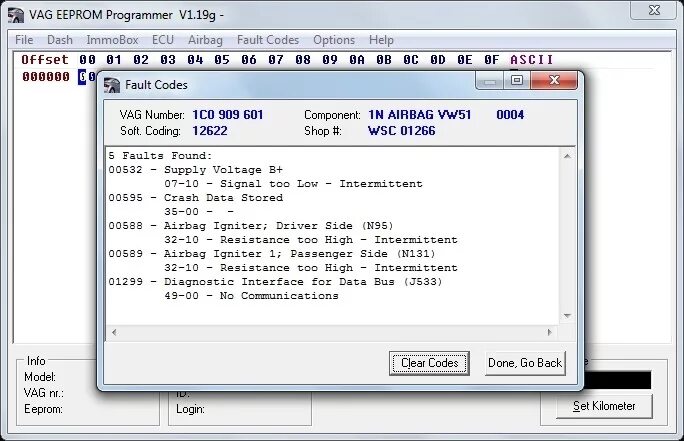Click fault list scroll up arrow

[x=567, y=156]
